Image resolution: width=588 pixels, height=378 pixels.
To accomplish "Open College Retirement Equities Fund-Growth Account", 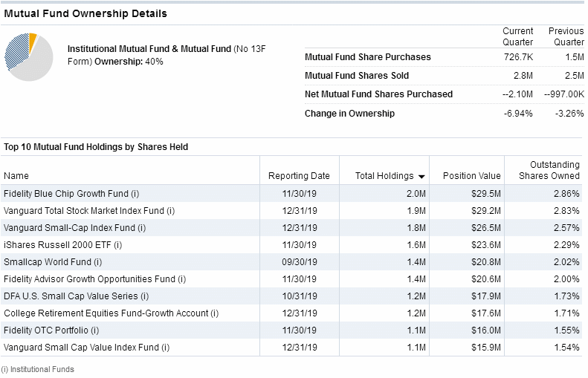I will pos(111,313).
